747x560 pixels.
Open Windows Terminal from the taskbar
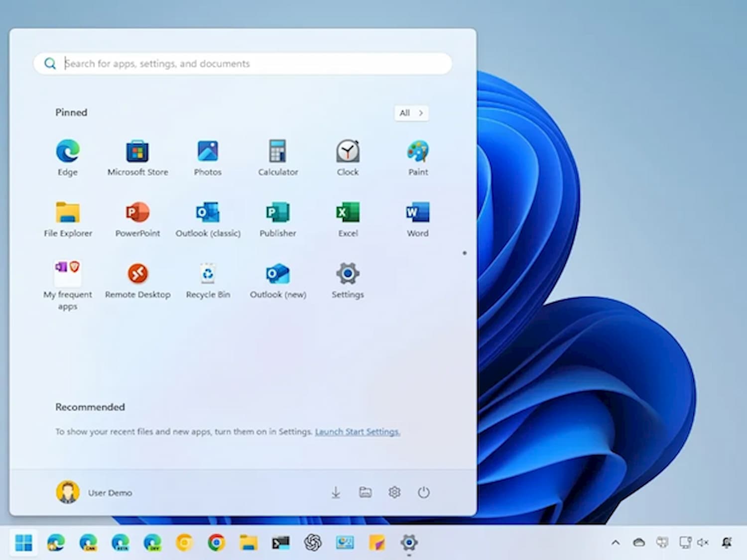(280, 543)
